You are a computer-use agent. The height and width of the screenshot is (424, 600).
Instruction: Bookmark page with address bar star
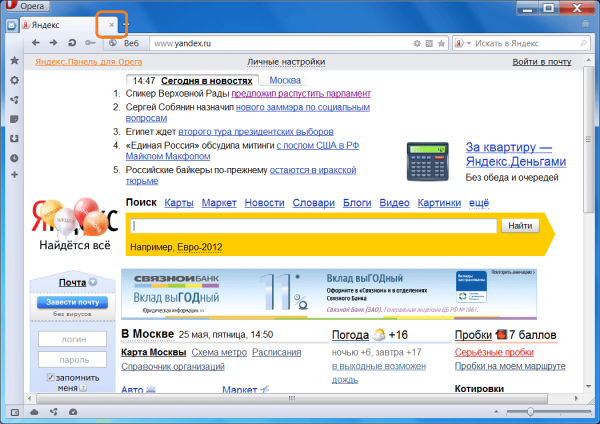pos(441,43)
